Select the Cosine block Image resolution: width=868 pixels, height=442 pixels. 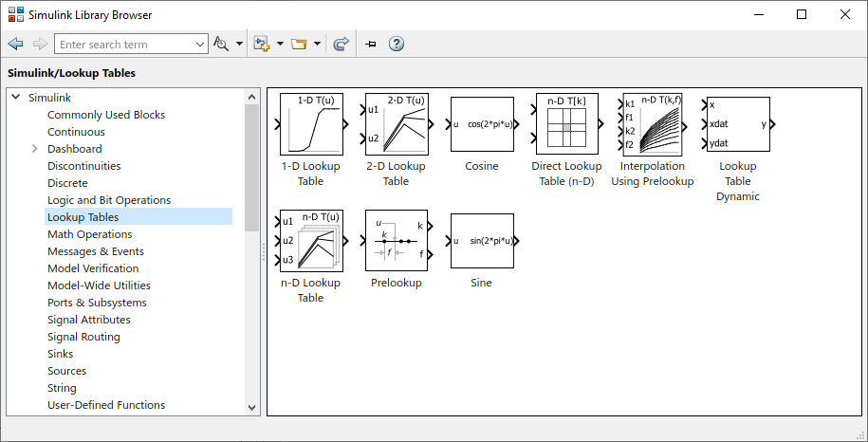(482, 124)
